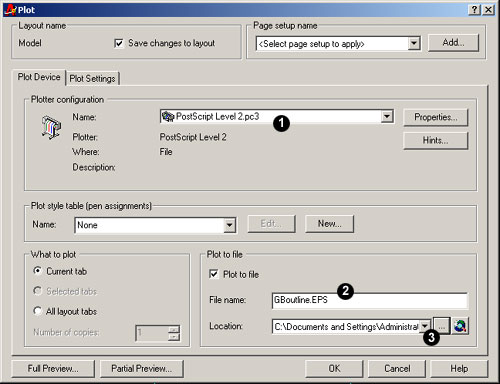500x384 pixels.
Task: Open Partial Preview
Action: 142,369
